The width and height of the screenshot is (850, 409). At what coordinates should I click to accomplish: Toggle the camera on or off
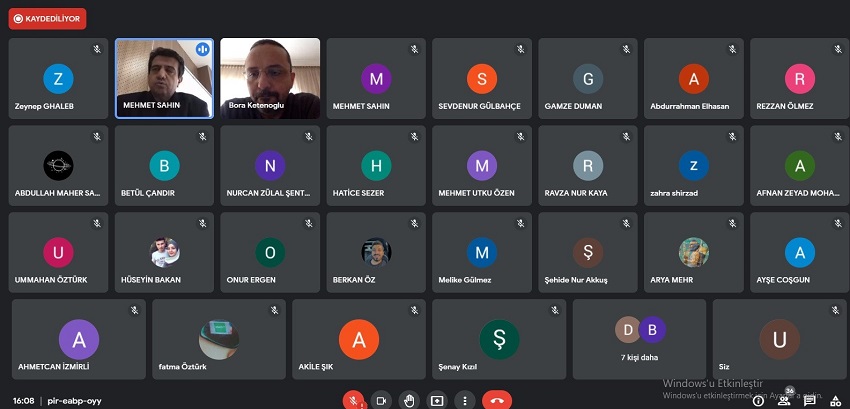click(381, 400)
